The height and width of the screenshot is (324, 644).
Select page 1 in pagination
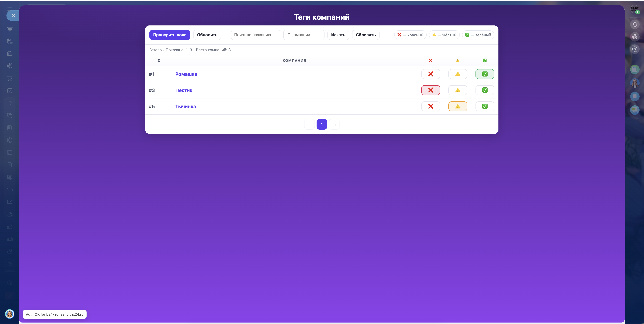322,124
